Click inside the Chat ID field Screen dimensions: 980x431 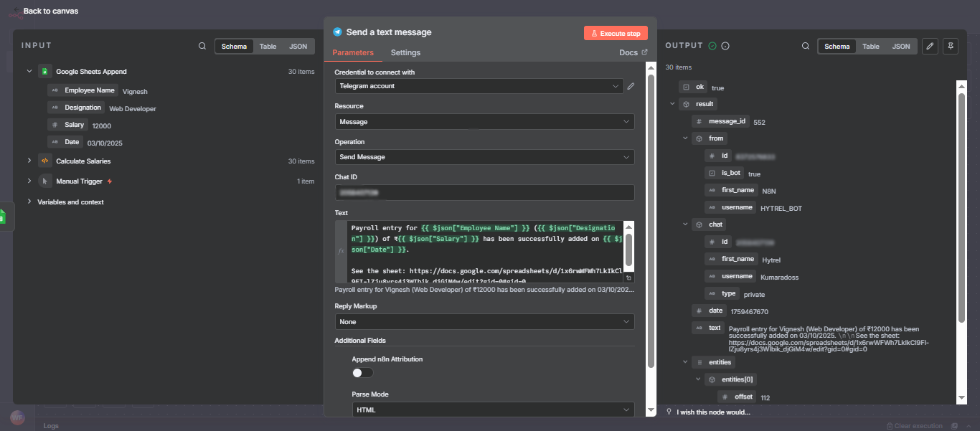[484, 192]
